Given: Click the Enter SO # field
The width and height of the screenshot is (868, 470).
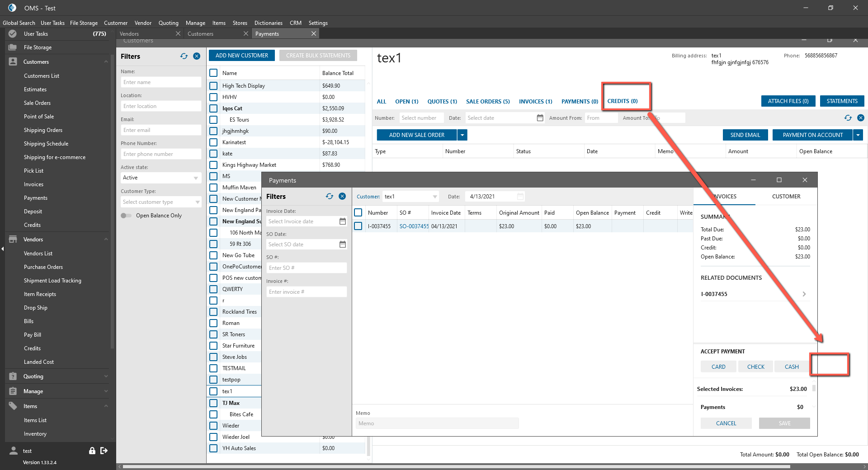Looking at the screenshot, I should (307, 268).
